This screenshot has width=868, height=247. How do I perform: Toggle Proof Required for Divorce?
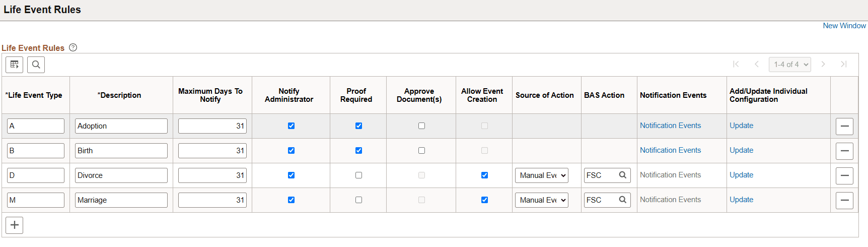[x=358, y=175]
